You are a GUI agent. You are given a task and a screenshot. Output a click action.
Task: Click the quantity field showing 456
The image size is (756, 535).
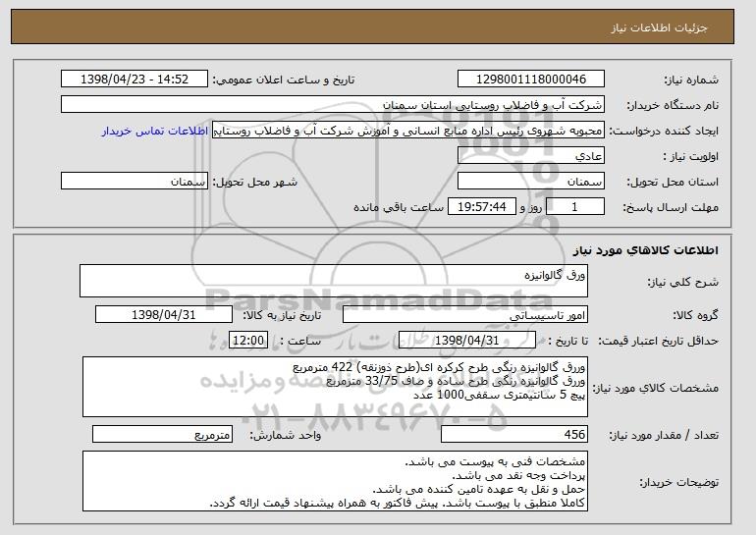click(514, 434)
